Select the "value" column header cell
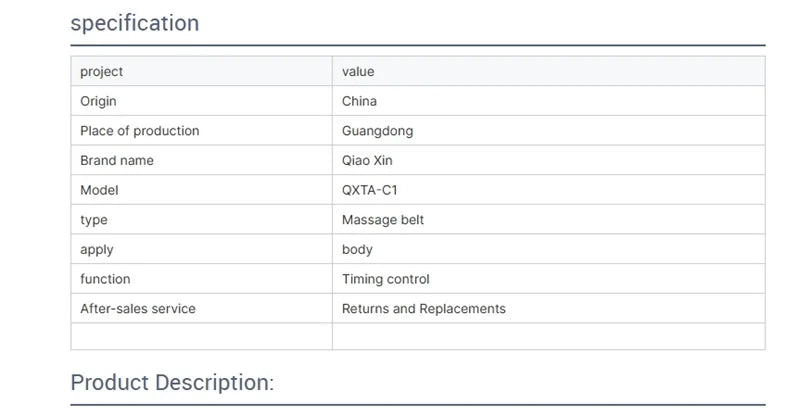 (x=358, y=72)
